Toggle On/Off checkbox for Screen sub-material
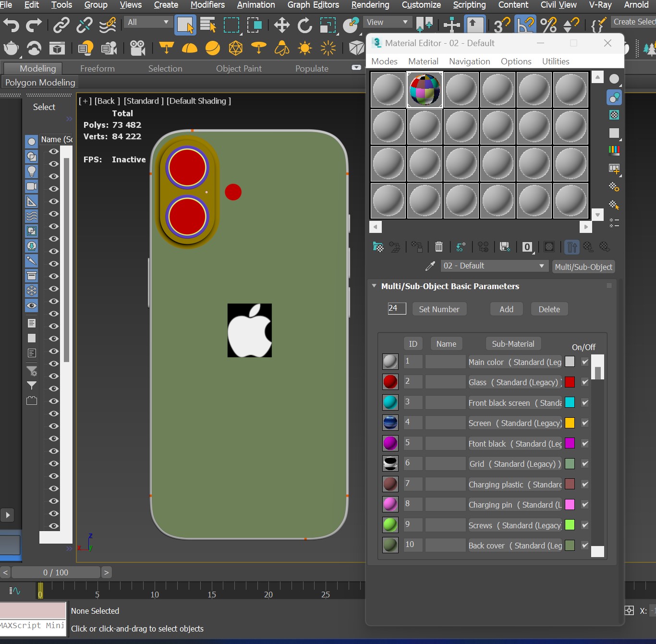This screenshot has width=656, height=644. coord(584,423)
